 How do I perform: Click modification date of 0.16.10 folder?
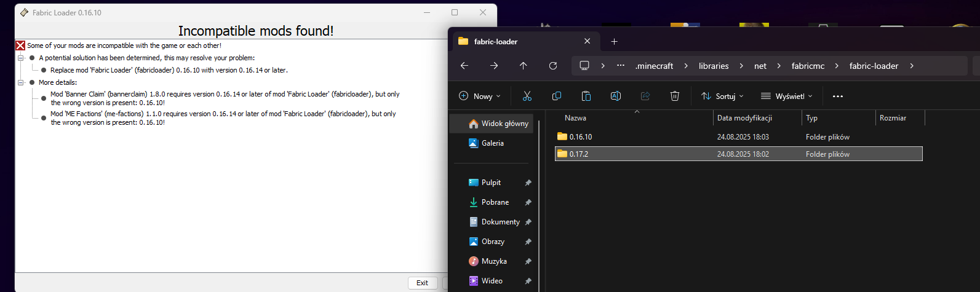pyautogui.click(x=743, y=136)
